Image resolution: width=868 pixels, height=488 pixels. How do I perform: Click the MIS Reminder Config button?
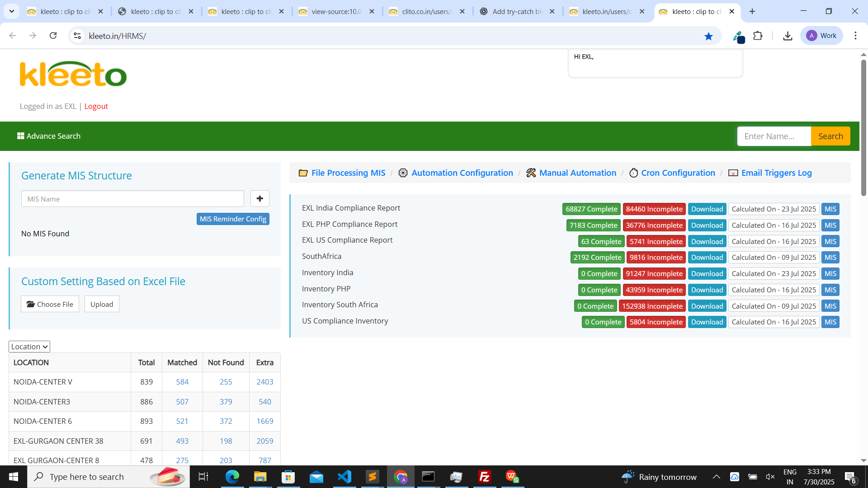point(233,219)
